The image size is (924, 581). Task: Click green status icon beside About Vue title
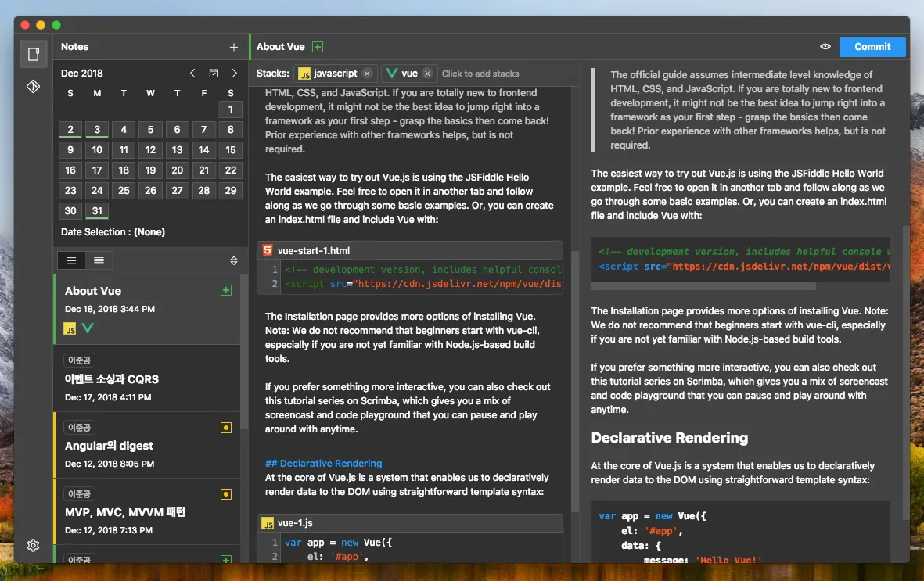click(x=318, y=47)
